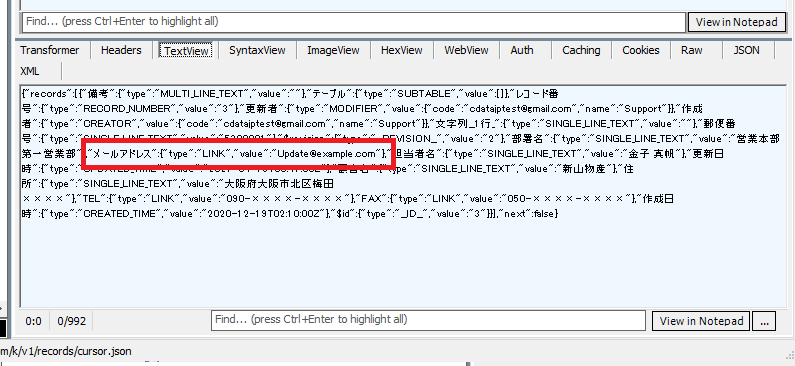Switch to the Headers tab
795x366 pixels.
[x=121, y=50]
